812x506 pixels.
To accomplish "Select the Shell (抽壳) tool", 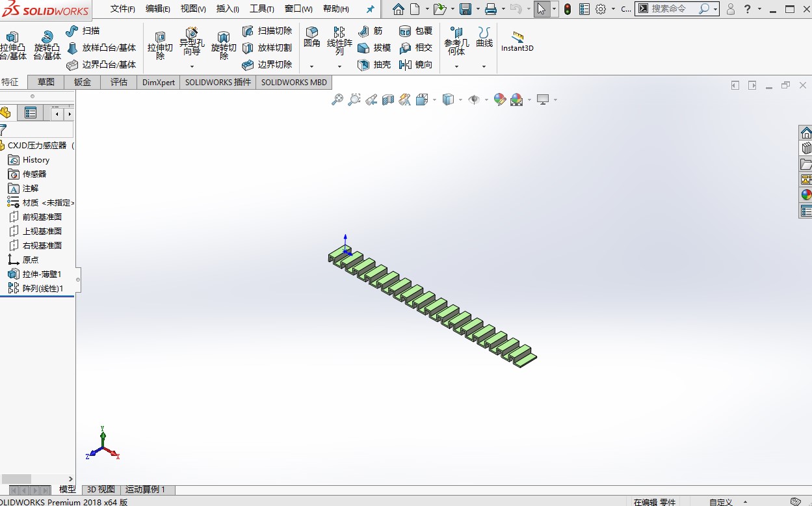I will 374,64.
